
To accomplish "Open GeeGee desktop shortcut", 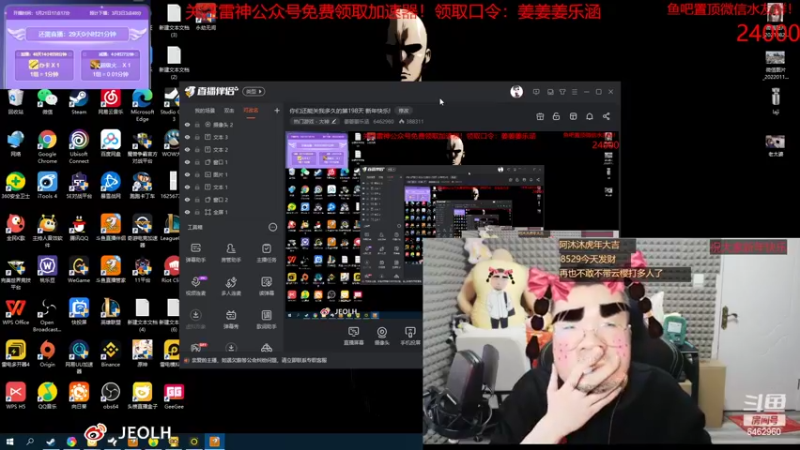I will tap(173, 396).
